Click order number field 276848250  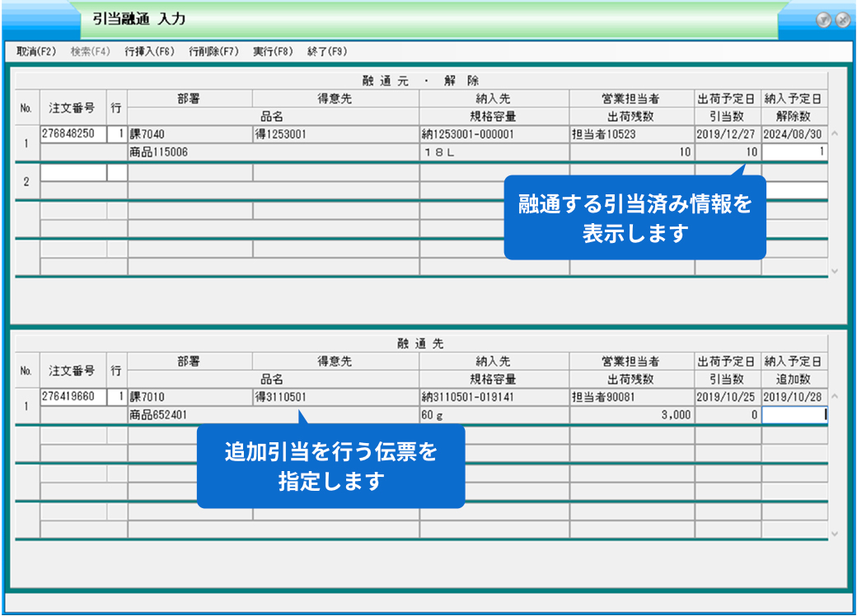pyautogui.click(x=73, y=133)
